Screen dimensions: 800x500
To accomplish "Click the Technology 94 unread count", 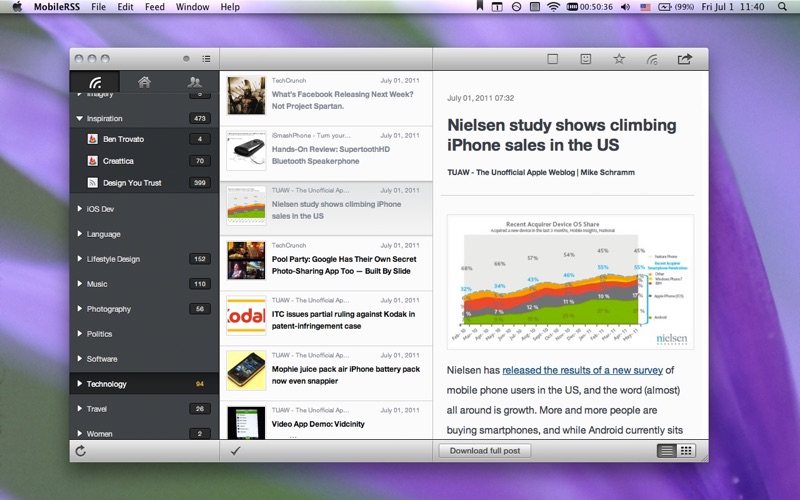I will (199, 384).
